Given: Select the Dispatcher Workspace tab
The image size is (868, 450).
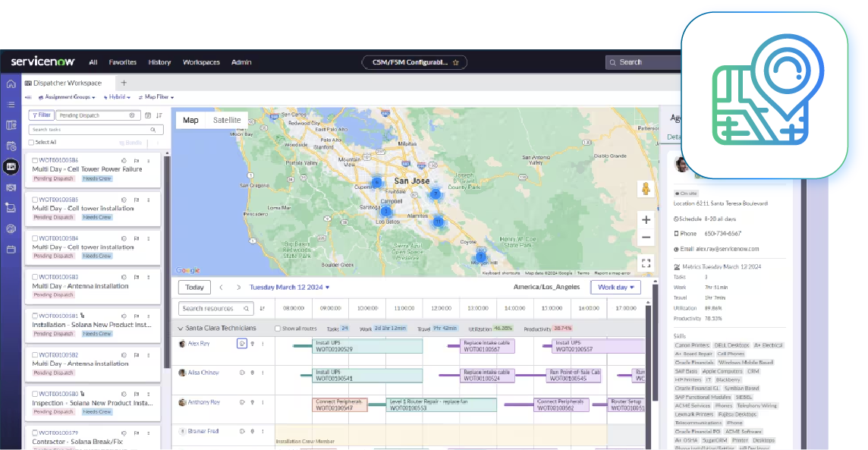Looking at the screenshot, I should tap(63, 83).
